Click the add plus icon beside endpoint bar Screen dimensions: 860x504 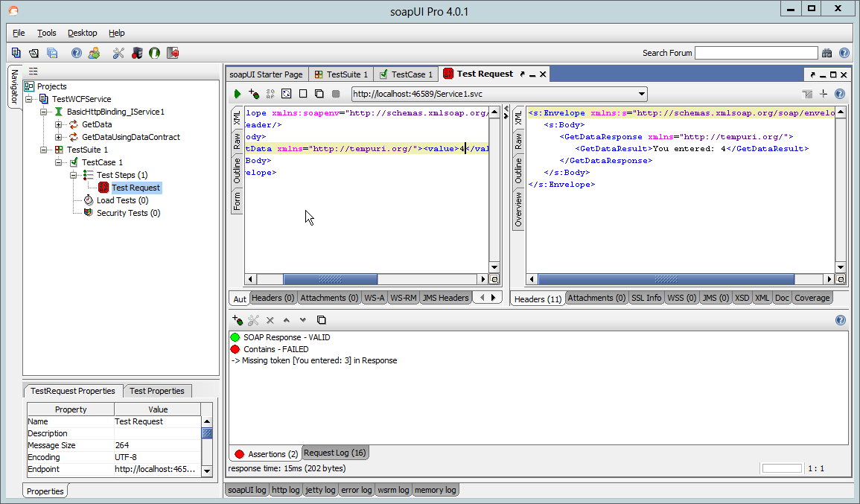824,94
